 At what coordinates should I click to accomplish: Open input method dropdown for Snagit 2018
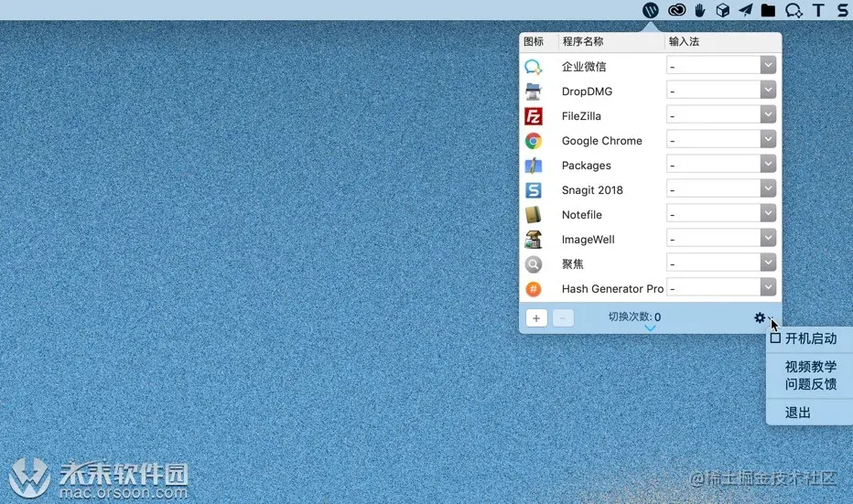pos(768,188)
